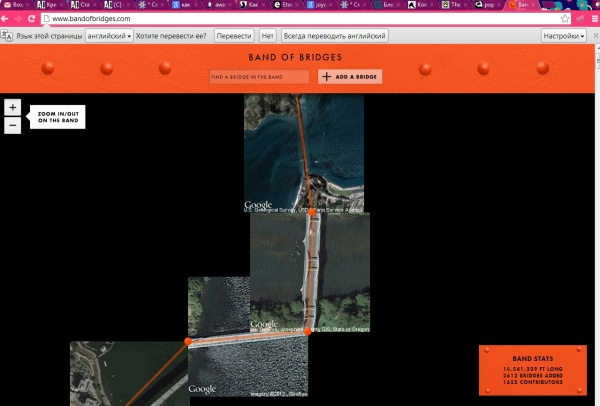Viewport: 600px width, 406px height.
Task: Close the 'pop' tab
Action: pos(499,5)
